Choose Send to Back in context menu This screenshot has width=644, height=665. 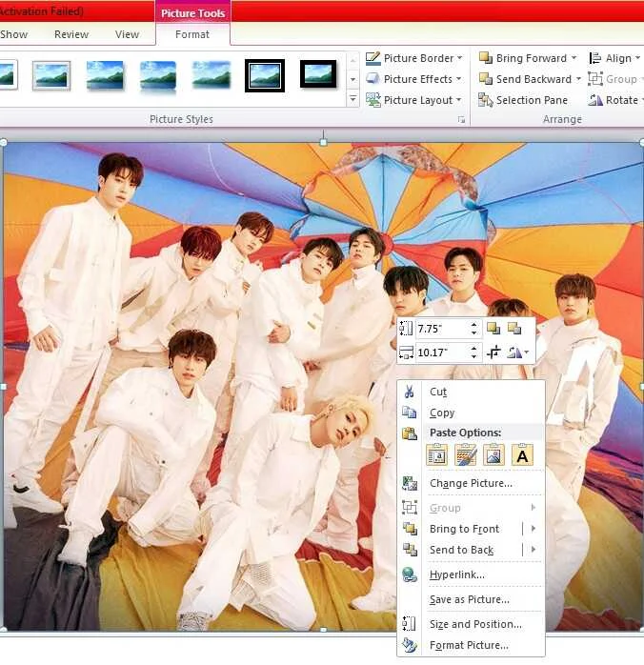coord(461,550)
